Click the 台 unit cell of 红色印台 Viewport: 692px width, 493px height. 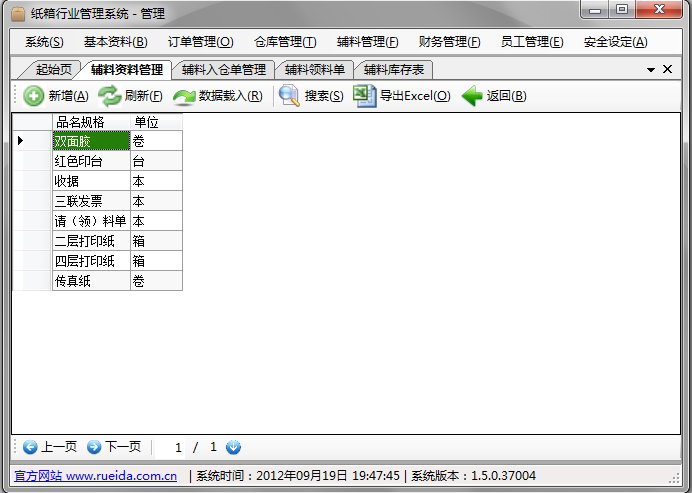click(x=156, y=161)
